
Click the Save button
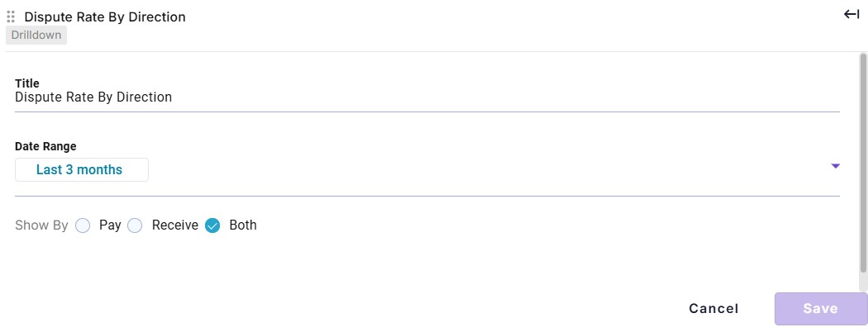point(820,309)
